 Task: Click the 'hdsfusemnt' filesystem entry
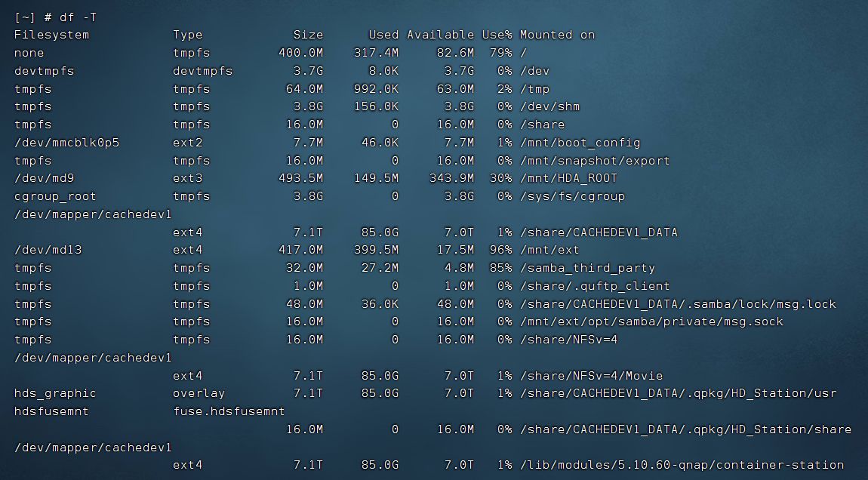pyautogui.click(x=51, y=411)
